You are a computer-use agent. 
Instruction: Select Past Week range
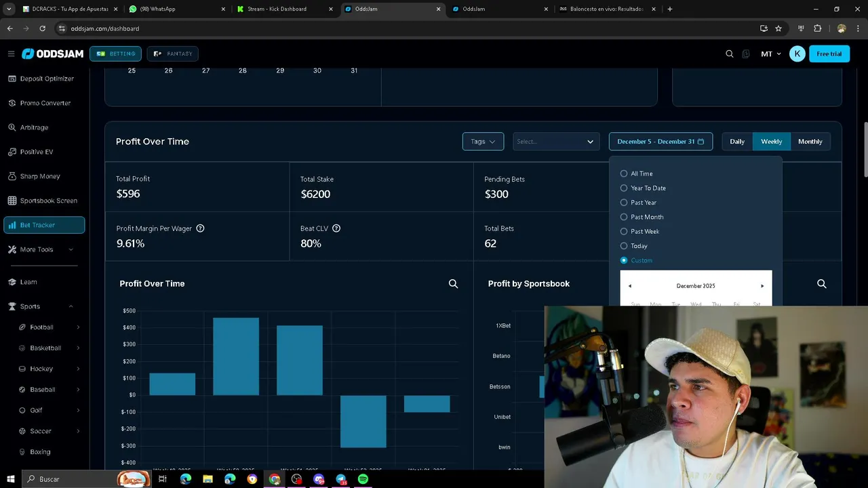pyautogui.click(x=639, y=231)
